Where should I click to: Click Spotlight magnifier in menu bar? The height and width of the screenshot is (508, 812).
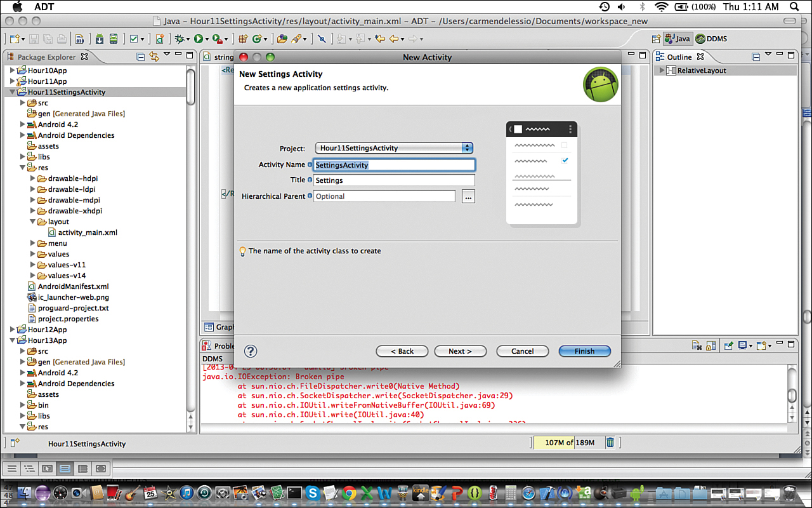(794, 7)
